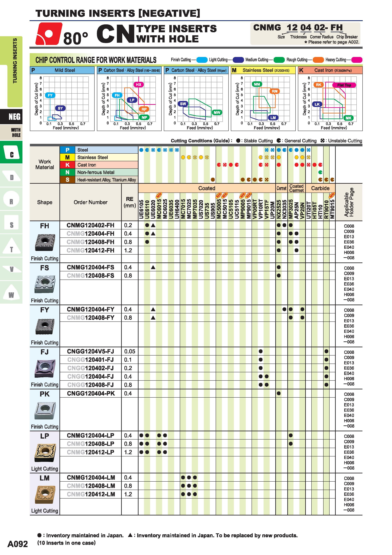Viewport: 392px width, 555px height.
Task: Click the SY label in Mild Steel chart
Action: click(x=60, y=108)
